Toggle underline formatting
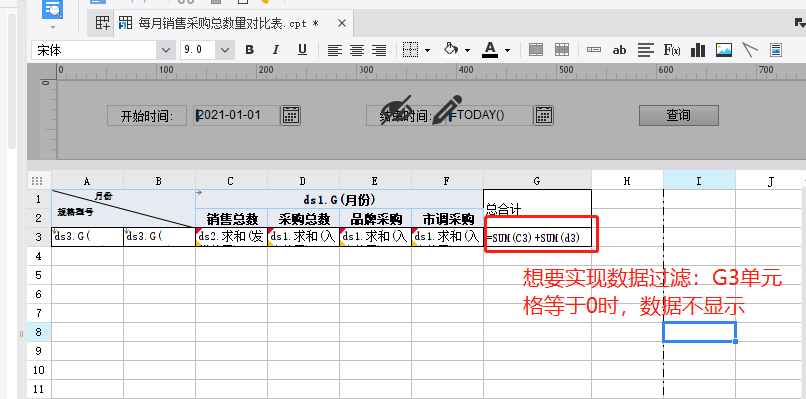The image size is (806, 399). tap(302, 50)
